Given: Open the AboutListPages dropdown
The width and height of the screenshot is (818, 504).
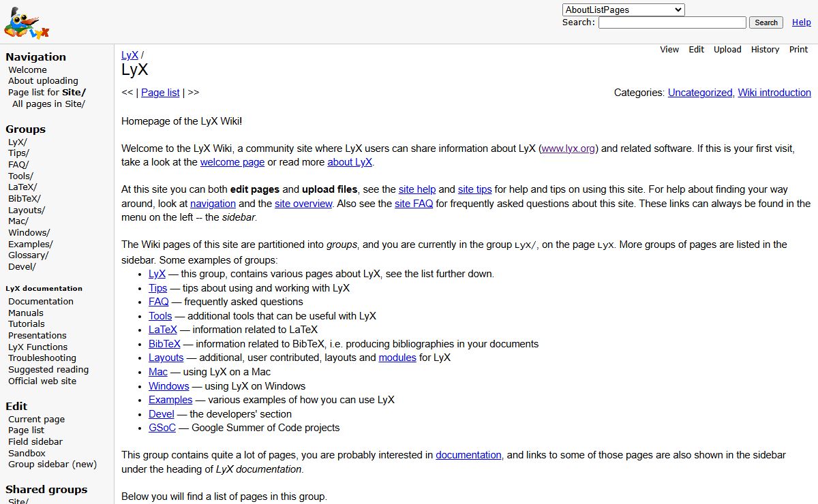Looking at the screenshot, I should pyautogui.click(x=623, y=10).
